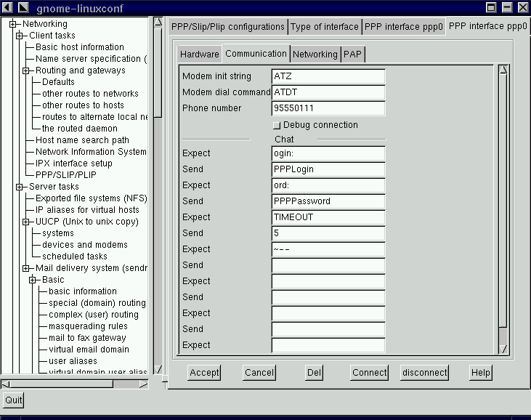Select PPP/SLIP/PLIP in the tree
The width and height of the screenshot is (531, 420).
click(65, 175)
